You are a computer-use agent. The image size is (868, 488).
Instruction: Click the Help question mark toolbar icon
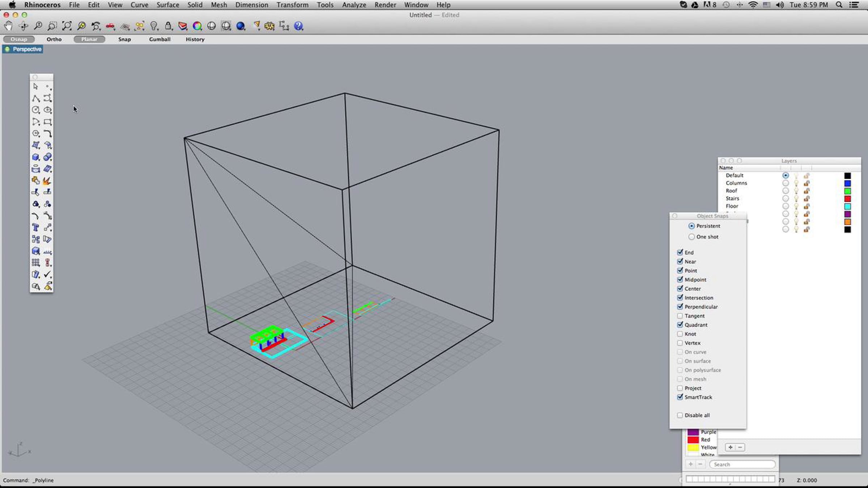299,26
